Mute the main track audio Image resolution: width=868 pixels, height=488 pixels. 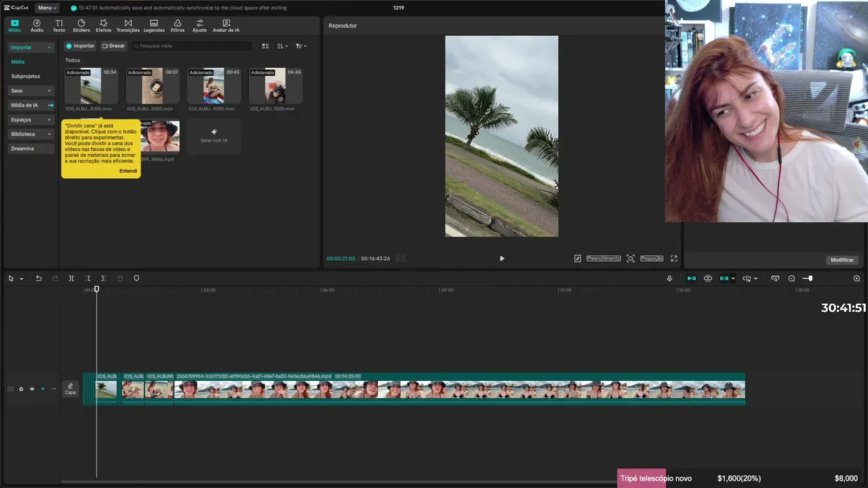[43, 389]
